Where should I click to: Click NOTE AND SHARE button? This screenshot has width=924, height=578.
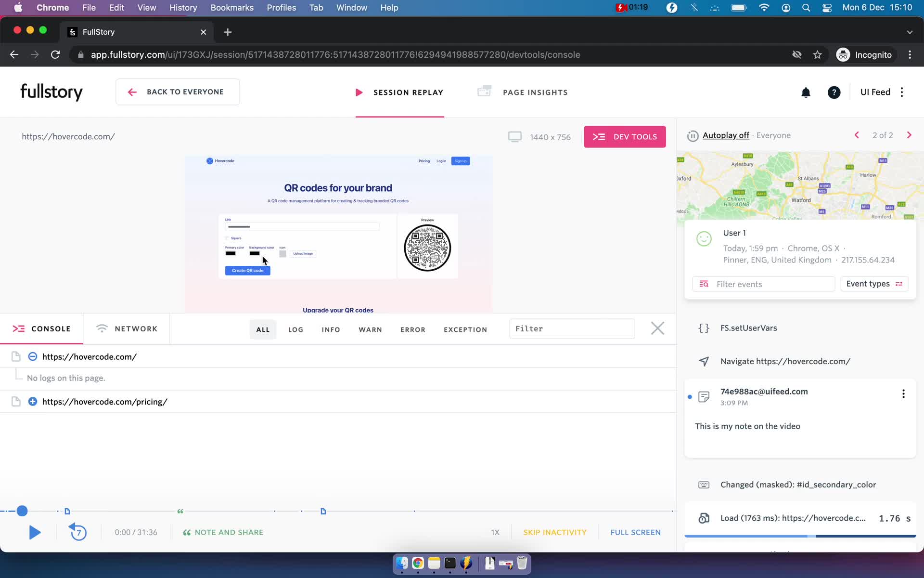[223, 532]
